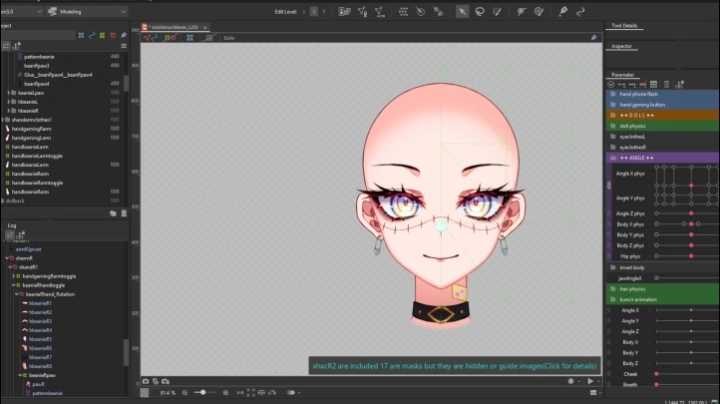Select edit level 2

point(314,12)
